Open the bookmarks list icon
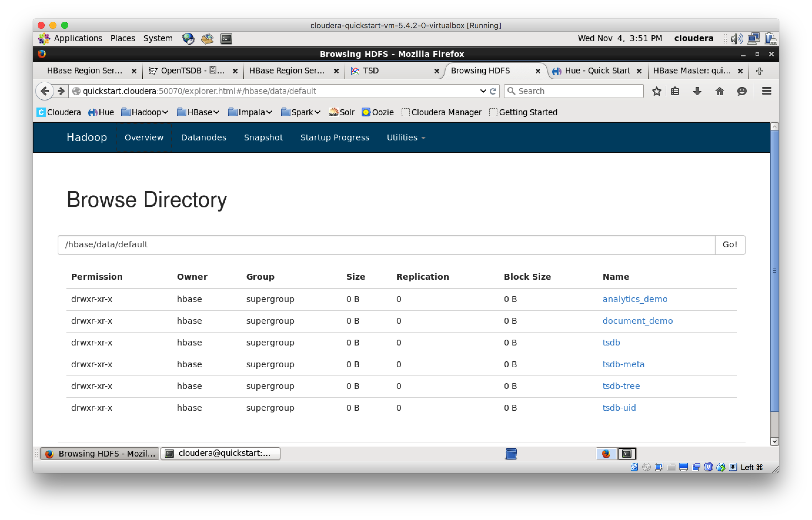This screenshot has width=812, height=520. (x=675, y=91)
